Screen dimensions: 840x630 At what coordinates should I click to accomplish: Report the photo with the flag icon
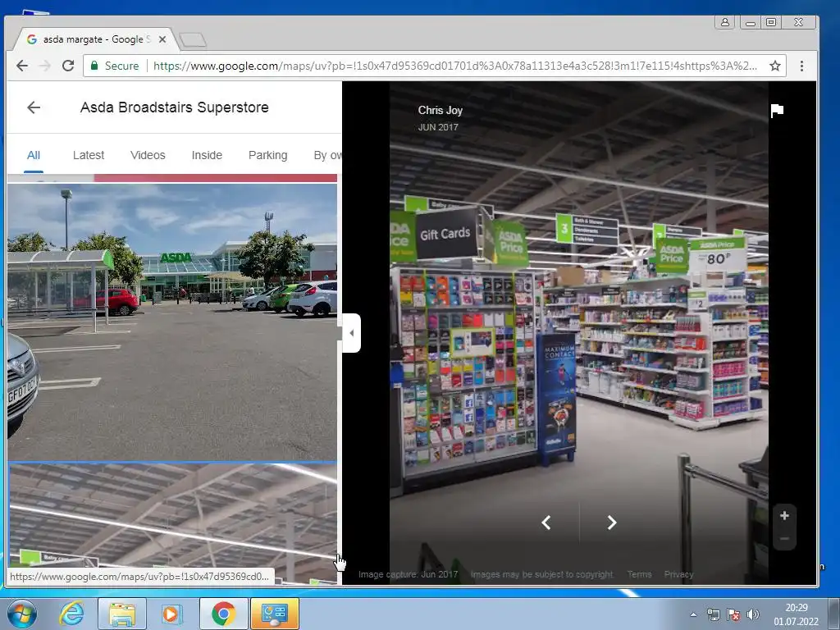[x=777, y=111]
